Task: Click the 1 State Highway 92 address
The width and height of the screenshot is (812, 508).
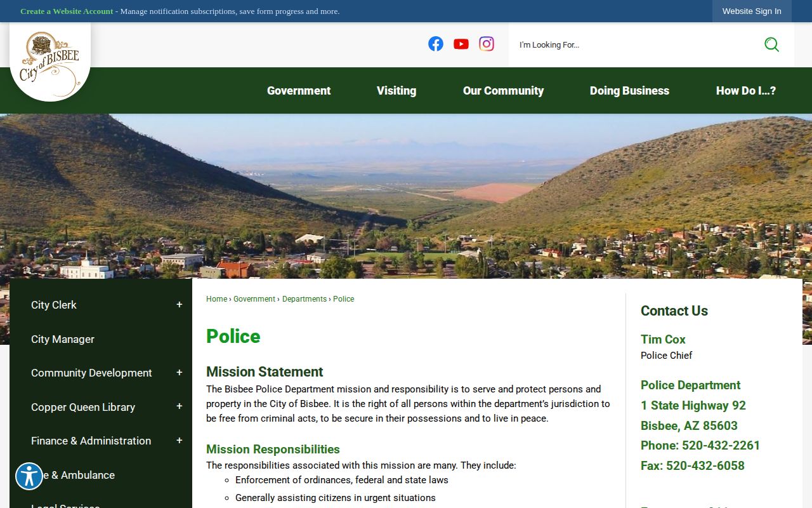Action: pyautogui.click(x=693, y=405)
